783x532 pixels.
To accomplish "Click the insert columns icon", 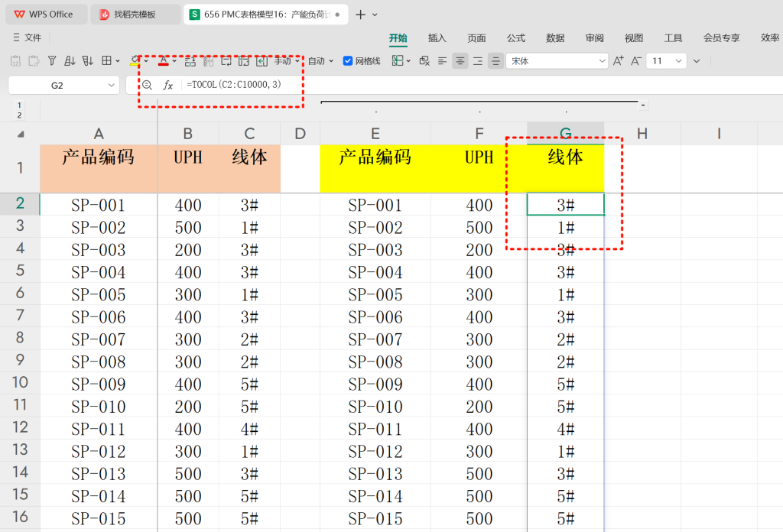I will 208,61.
